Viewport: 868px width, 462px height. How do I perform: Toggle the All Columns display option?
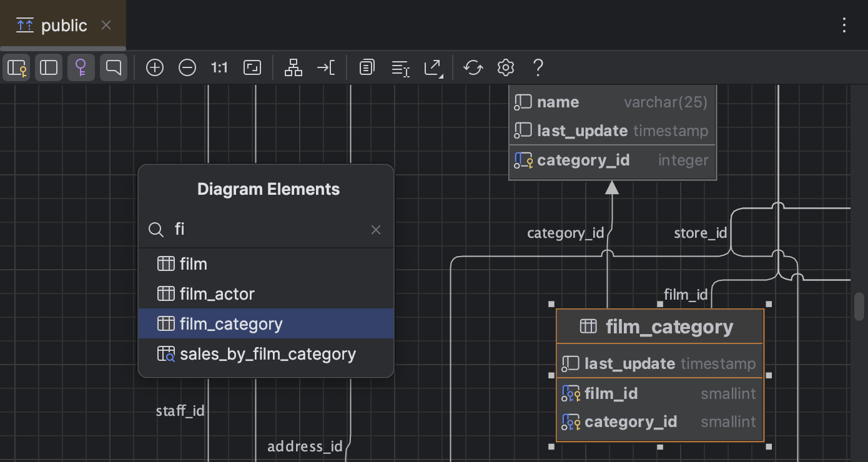pos(49,67)
